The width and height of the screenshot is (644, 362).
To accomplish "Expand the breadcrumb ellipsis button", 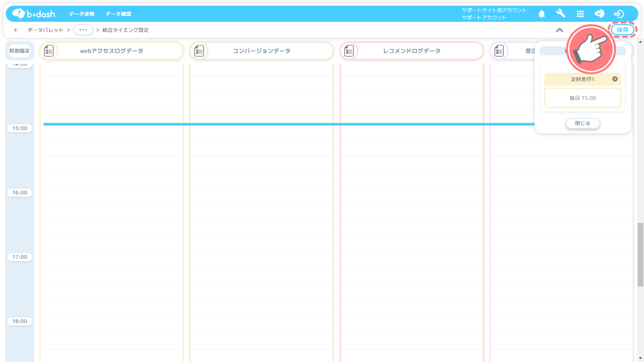I will click(x=83, y=30).
